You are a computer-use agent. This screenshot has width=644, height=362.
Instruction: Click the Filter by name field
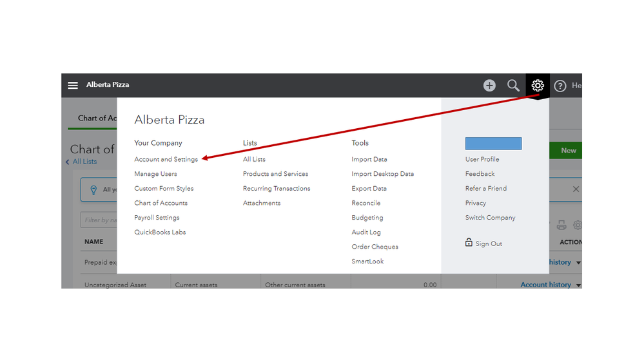point(99,220)
